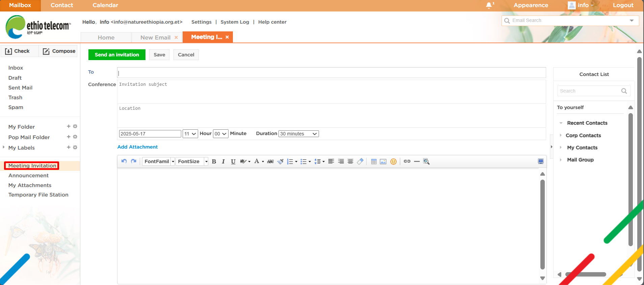
Task: Click the eraser clear formatting icon
Action: pyautogui.click(x=360, y=161)
